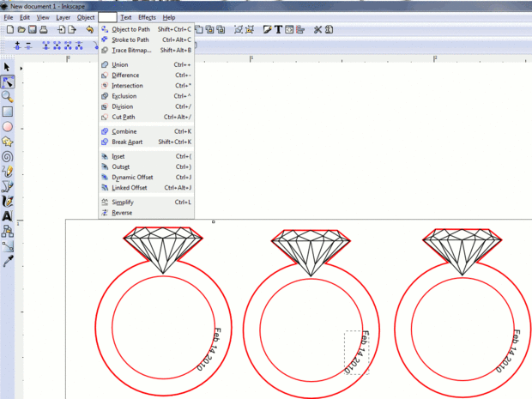Select the Text tool in toolbox

pos(8,216)
